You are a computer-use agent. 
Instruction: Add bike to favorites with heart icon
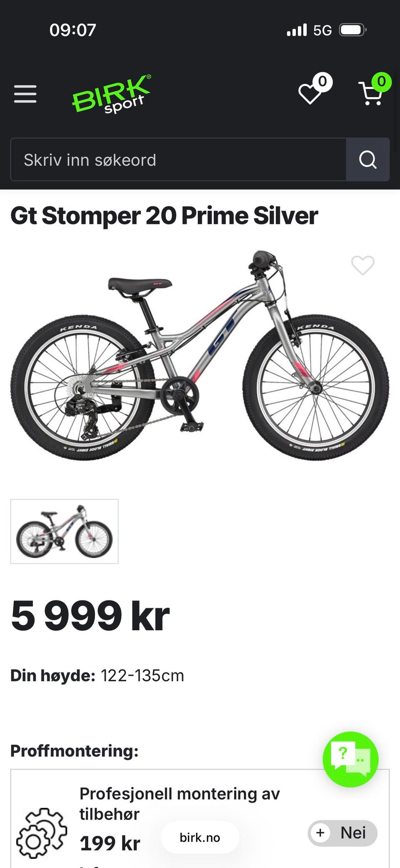coord(363,265)
